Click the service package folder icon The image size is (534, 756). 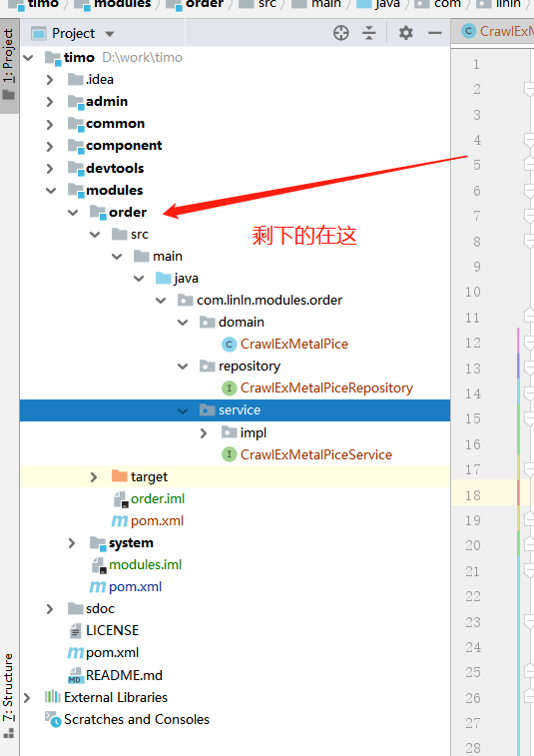tap(208, 410)
